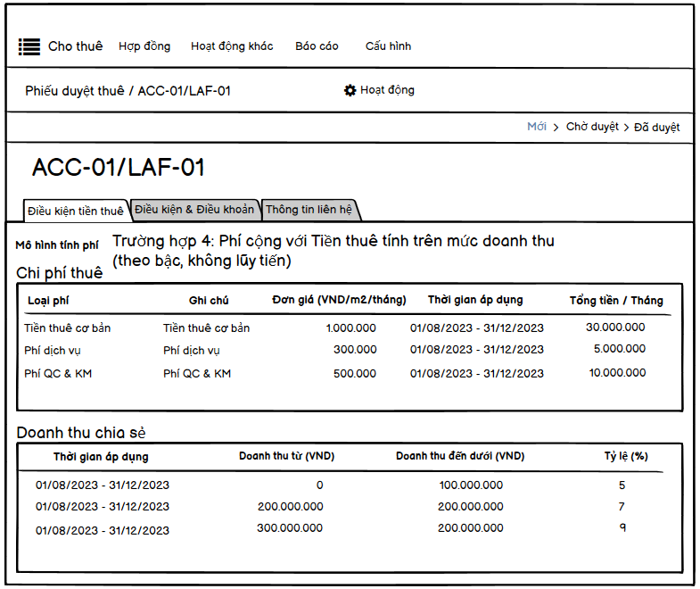Click monthly total 5.000.000

pos(620,349)
